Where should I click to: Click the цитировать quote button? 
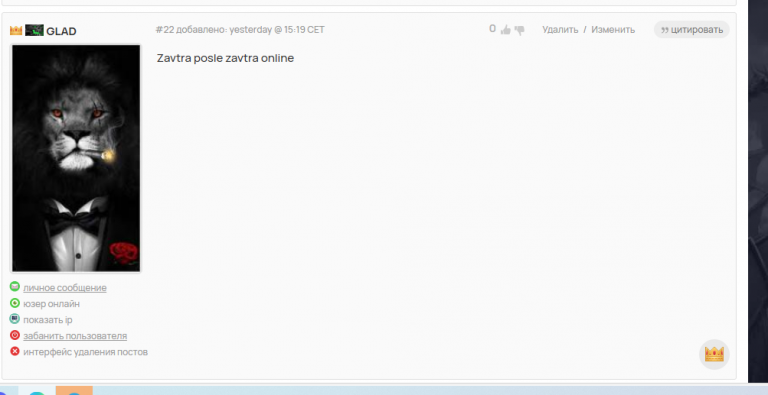(692, 29)
